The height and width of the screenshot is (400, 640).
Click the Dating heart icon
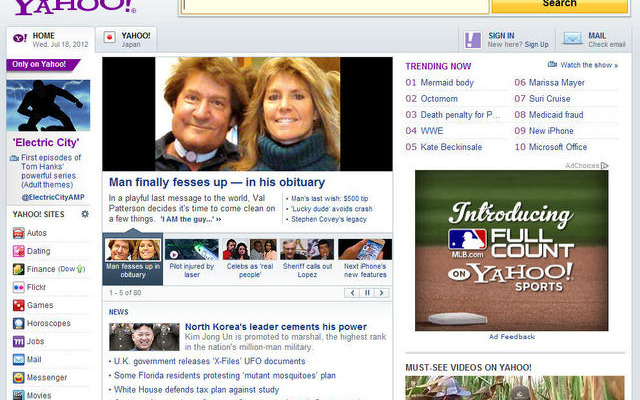(x=18, y=251)
